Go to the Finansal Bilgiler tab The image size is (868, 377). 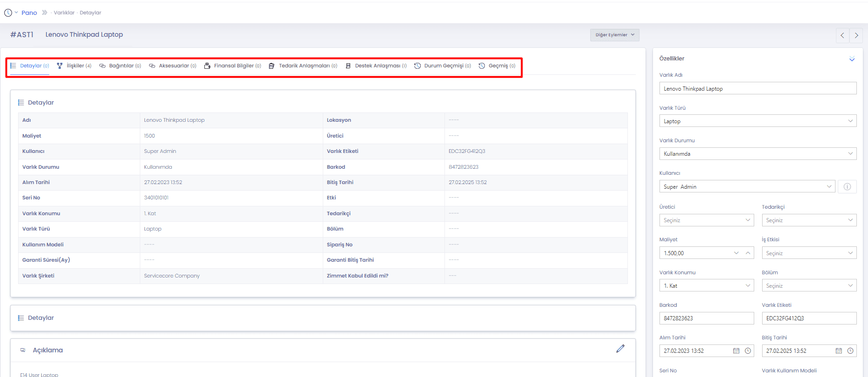[233, 66]
